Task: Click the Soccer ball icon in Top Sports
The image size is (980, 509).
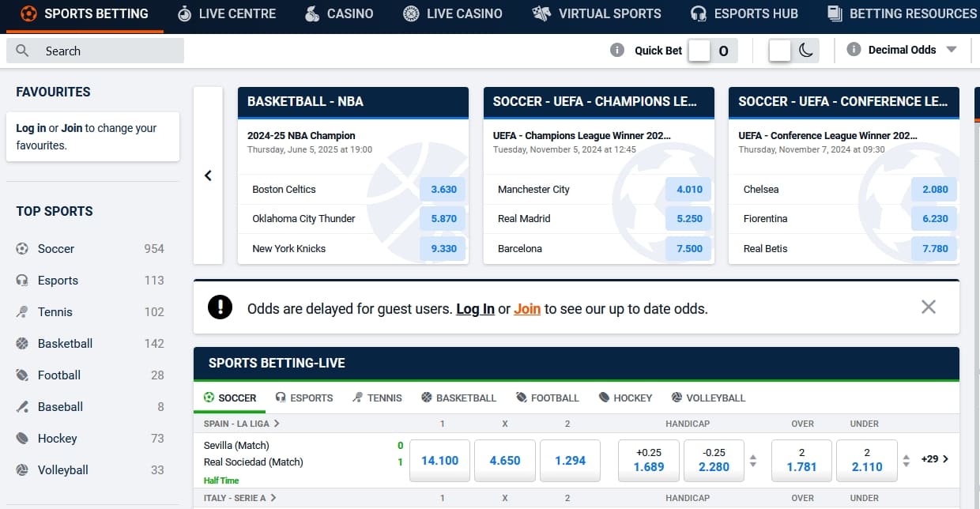Action: (22, 249)
